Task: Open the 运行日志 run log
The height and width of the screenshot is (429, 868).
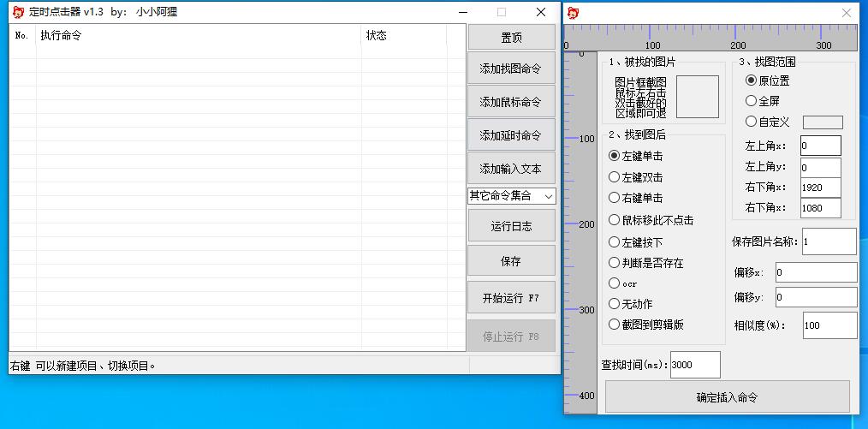Action: pos(511,226)
